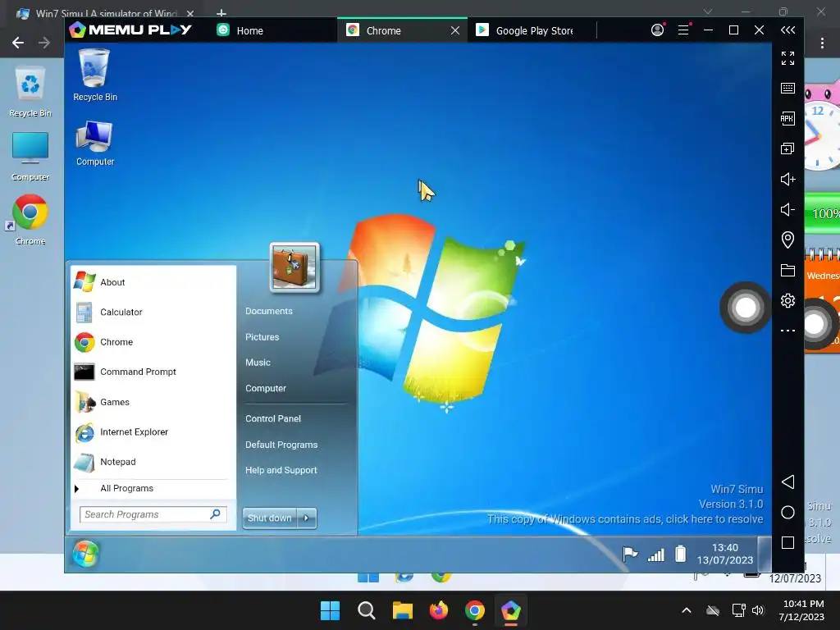Click the MEmu APK install icon
This screenshot has height=630, width=840.
pyautogui.click(x=787, y=118)
